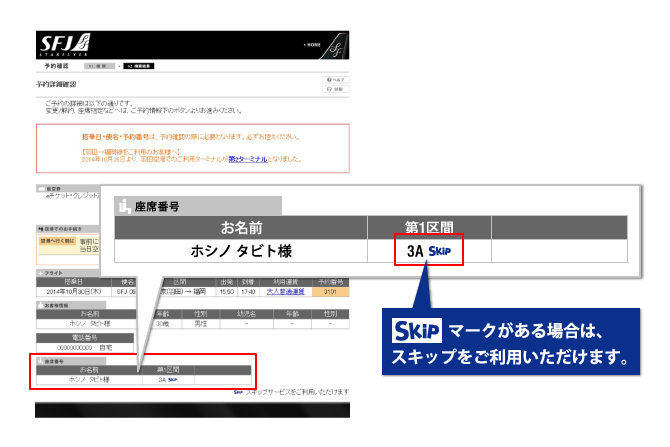The width and height of the screenshot is (670, 447).
Task: Click the small SKiP mark beside 3A
Action: [172, 380]
